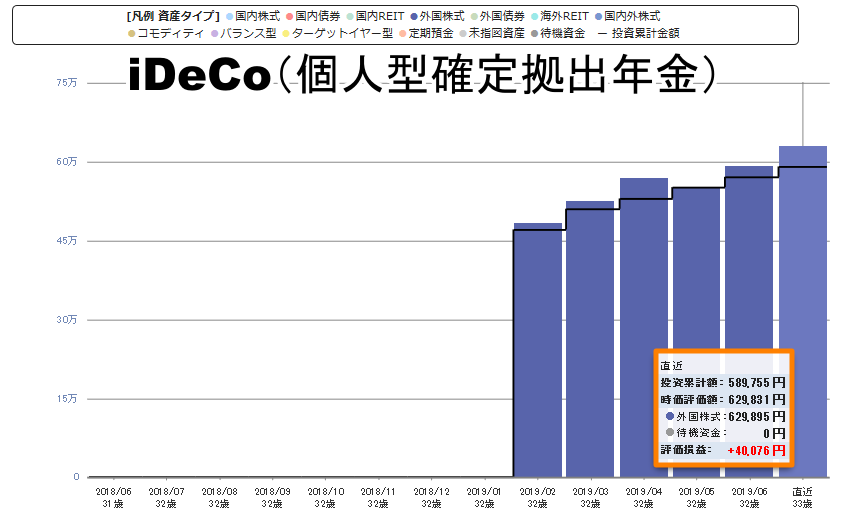Click the 投資累計額 589,755円 tooltip row
Image resolution: width=843 pixels, height=528 pixels.
coord(723,383)
